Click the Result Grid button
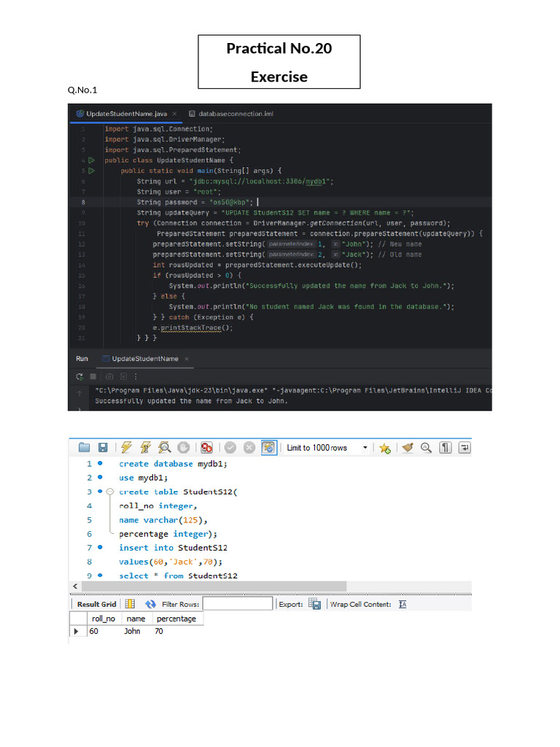 coord(97,604)
